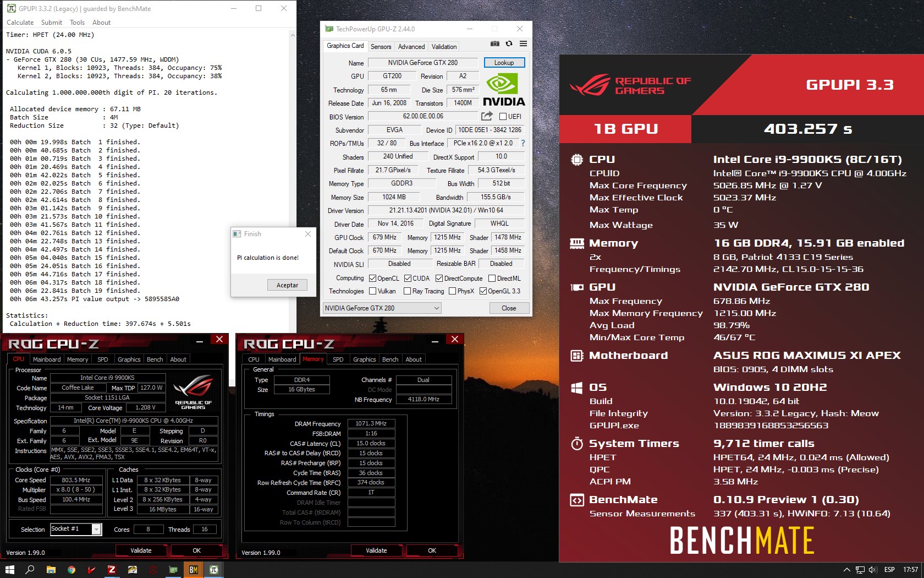The height and width of the screenshot is (578, 924).
Task: Open the Socket #1 selection dropdown in CPU-Z
Action: click(x=76, y=529)
